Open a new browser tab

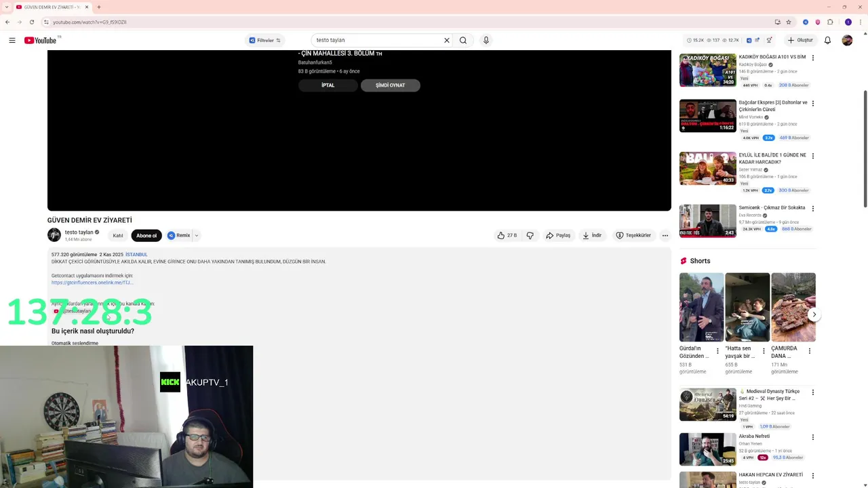coord(99,7)
